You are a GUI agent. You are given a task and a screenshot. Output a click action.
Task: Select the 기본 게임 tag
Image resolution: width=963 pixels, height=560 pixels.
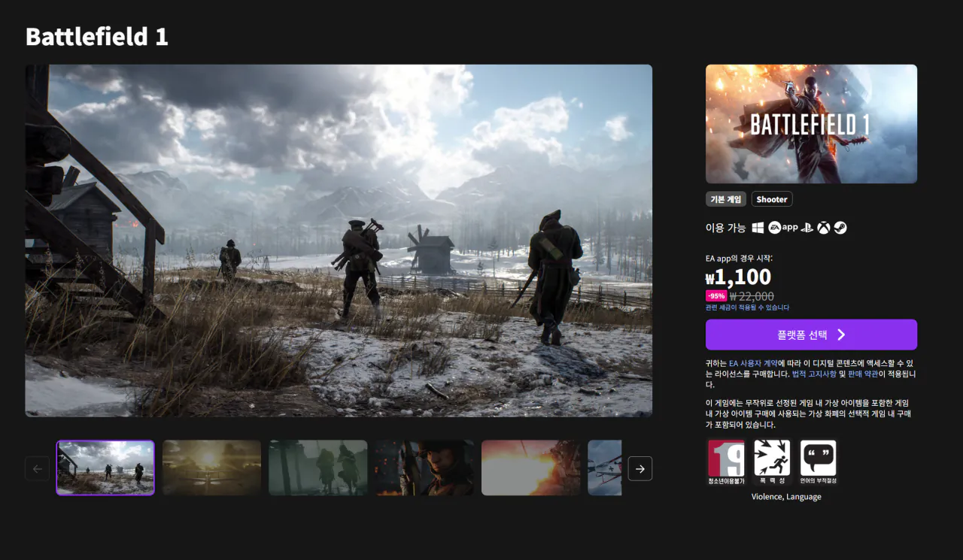(x=725, y=198)
